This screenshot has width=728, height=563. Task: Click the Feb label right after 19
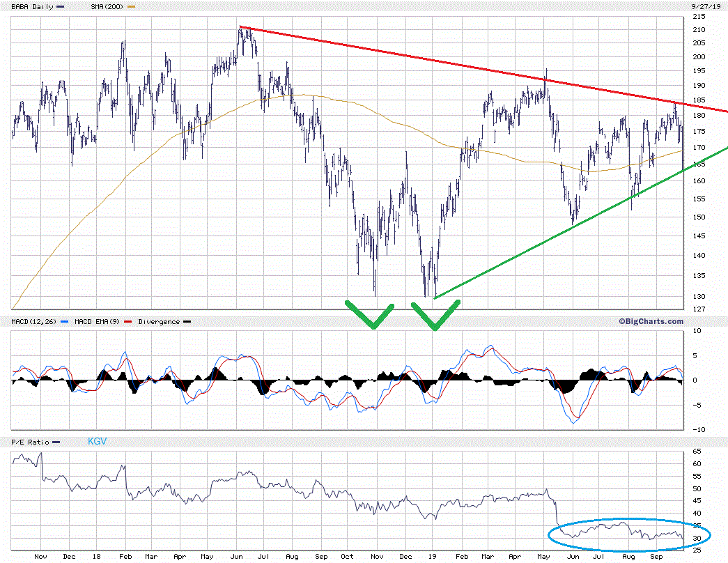(462, 557)
